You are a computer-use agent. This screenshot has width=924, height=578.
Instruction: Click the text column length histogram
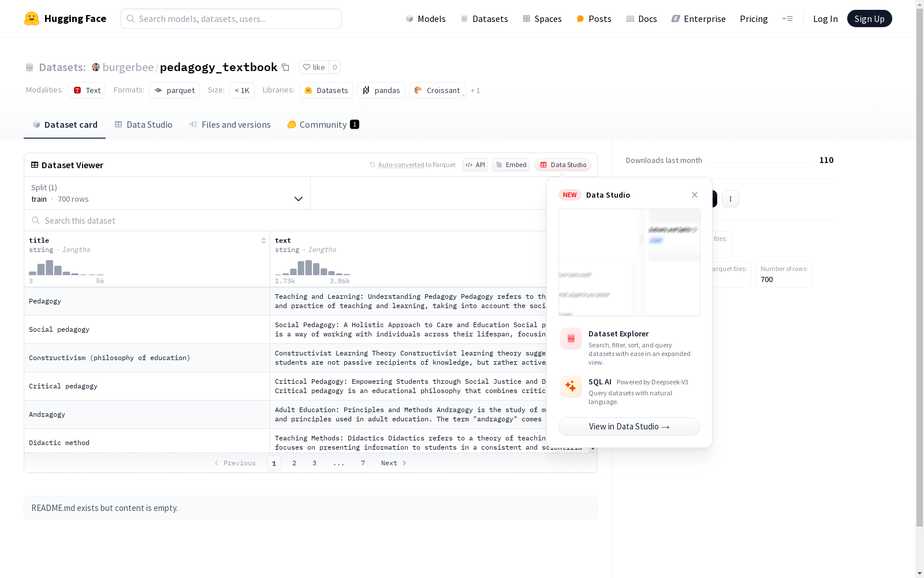point(312,267)
